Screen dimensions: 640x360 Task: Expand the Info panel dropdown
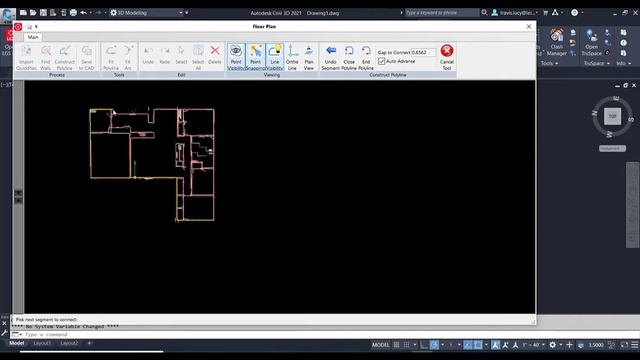click(623, 63)
